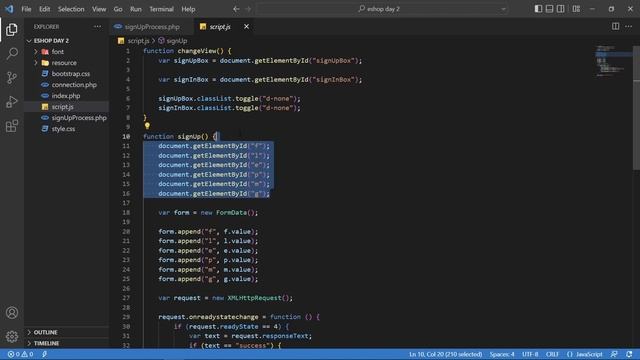This screenshot has width=640, height=360.
Task: Open Customize Layout icon
Action: click(x=576, y=9)
